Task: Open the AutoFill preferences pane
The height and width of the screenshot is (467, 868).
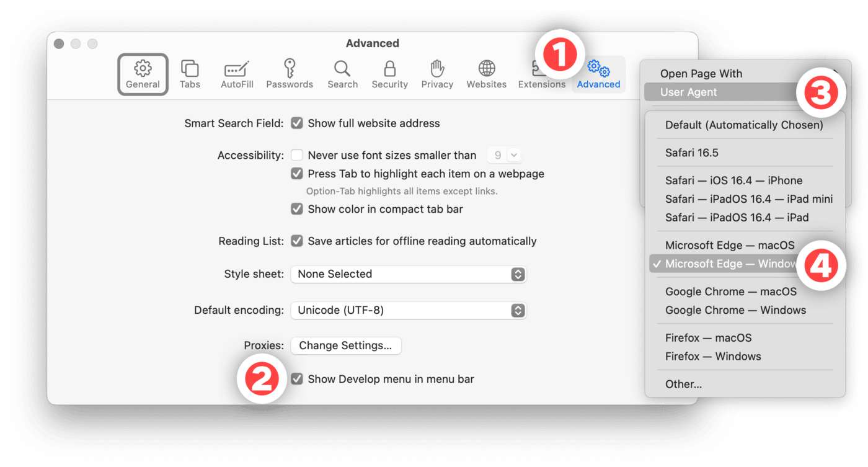Action: pyautogui.click(x=237, y=74)
